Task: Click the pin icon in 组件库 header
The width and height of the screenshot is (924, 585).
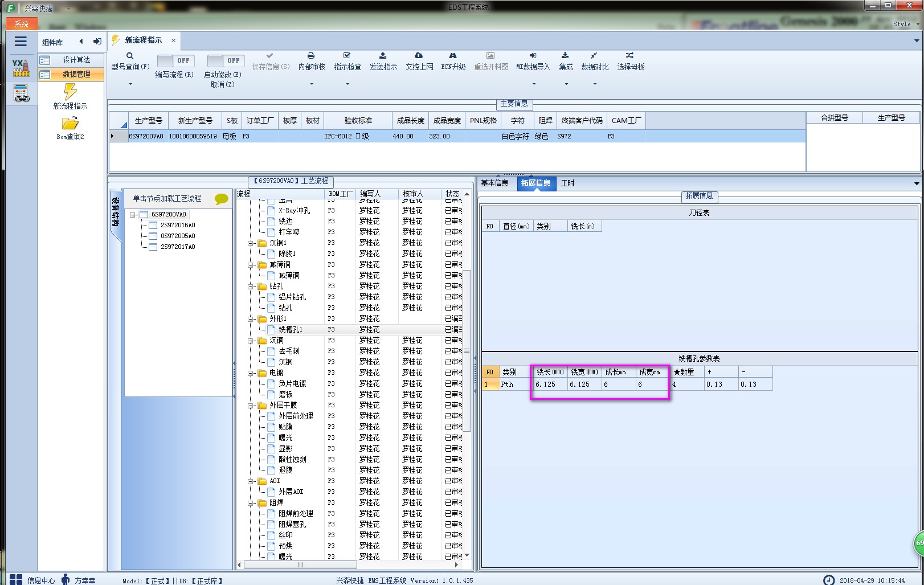Action: pyautogui.click(x=97, y=42)
